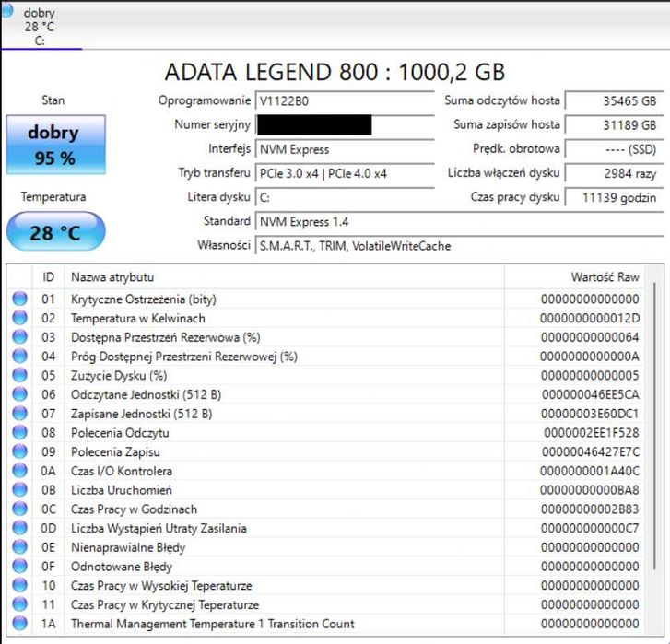670x644 pixels.
Task: Click the Własności features field
Action: [x=459, y=246]
